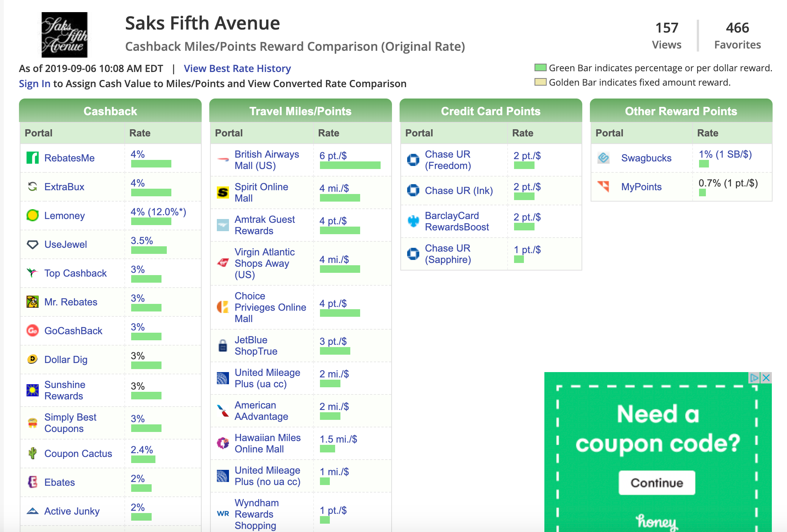Open the Top Cashback link

click(75, 273)
